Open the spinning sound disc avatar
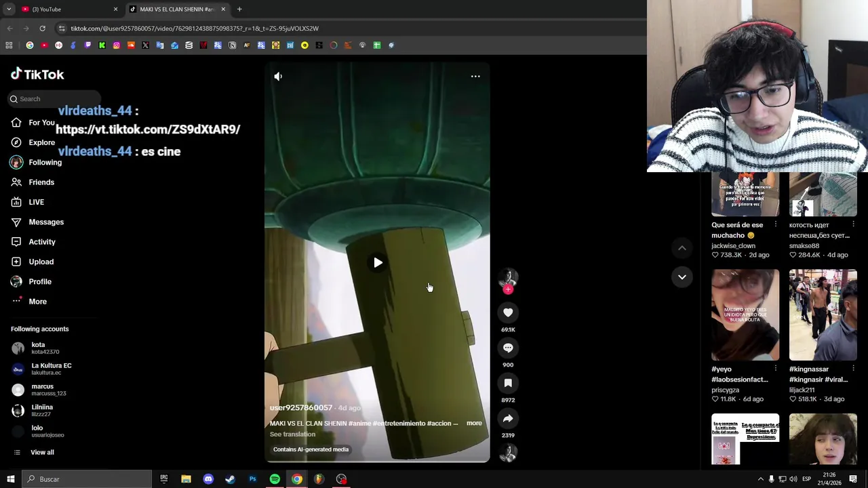The height and width of the screenshot is (488, 868). [x=508, y=453]
